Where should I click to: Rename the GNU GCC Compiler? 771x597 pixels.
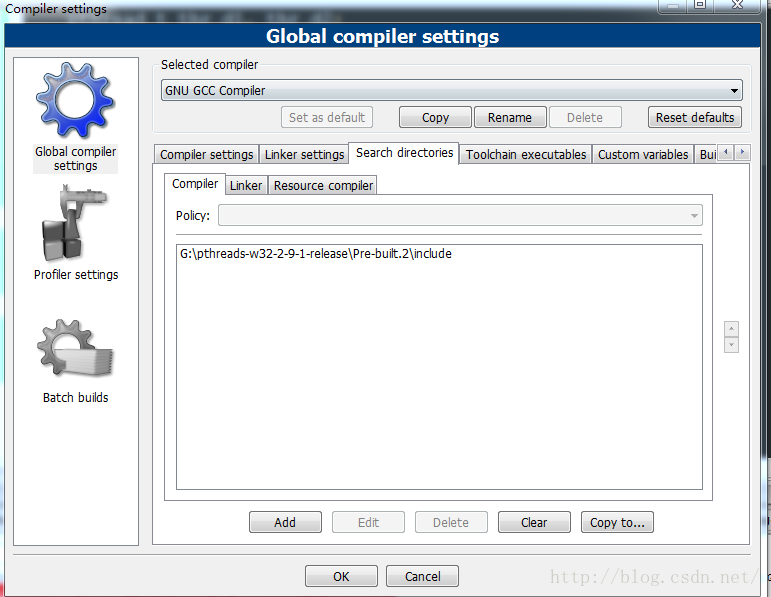click(510, 118)
